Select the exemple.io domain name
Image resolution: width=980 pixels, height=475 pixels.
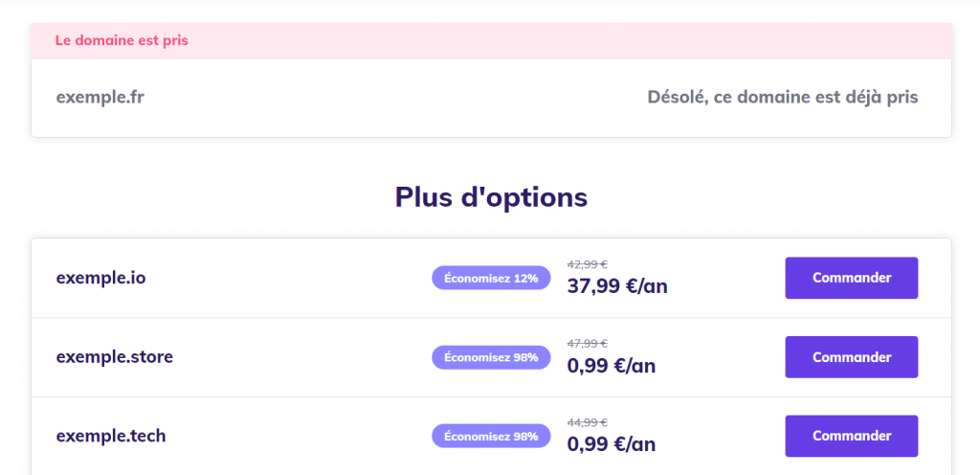pos(100,278)
